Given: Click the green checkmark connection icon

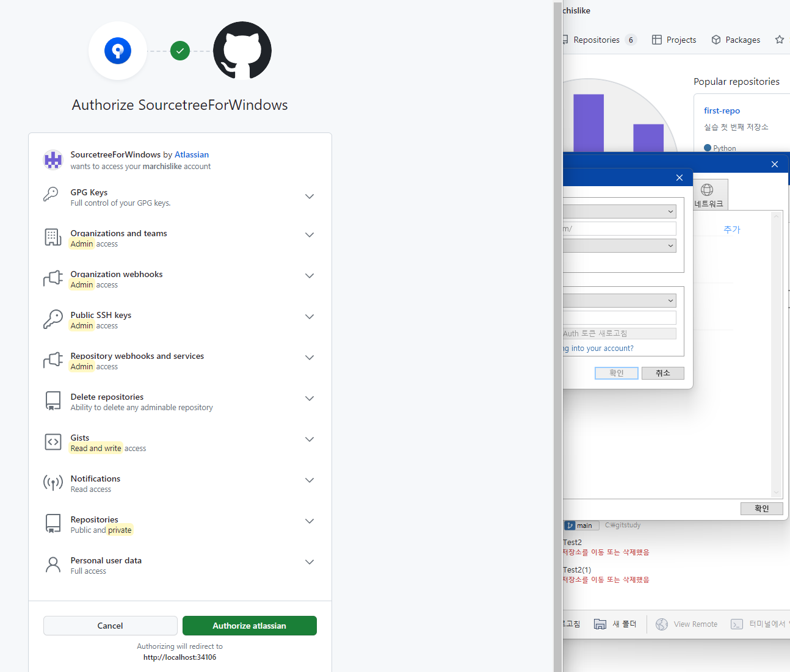Looking at the screenshot, I should tap(180, 51).
